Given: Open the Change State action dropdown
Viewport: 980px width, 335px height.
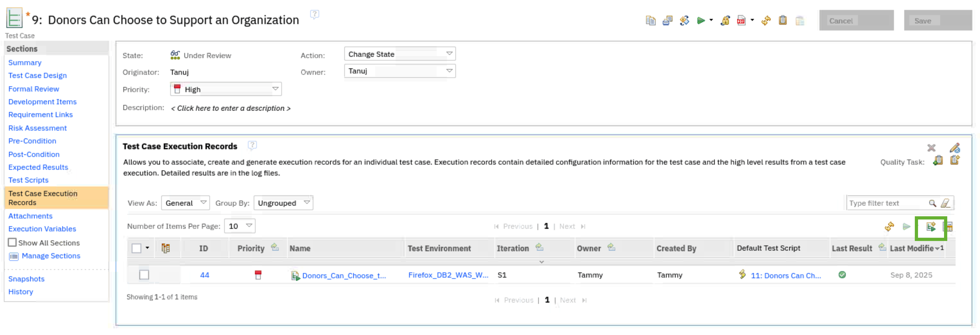Looking at the screenshot, I should click(399, 54).
